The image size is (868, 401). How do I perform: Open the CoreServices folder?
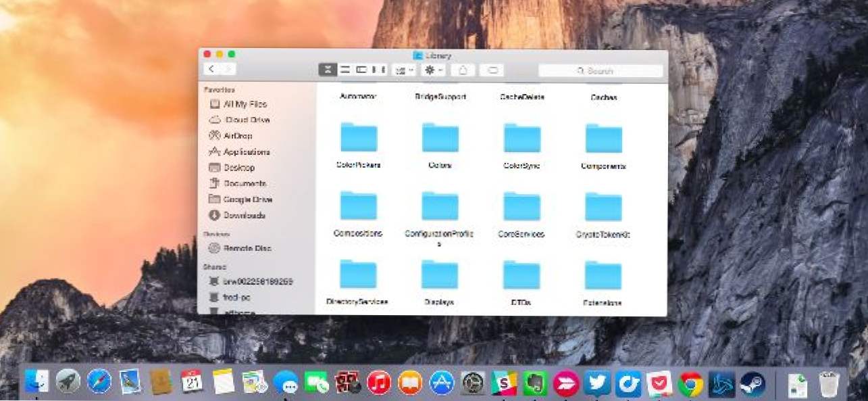coord(521,207)
